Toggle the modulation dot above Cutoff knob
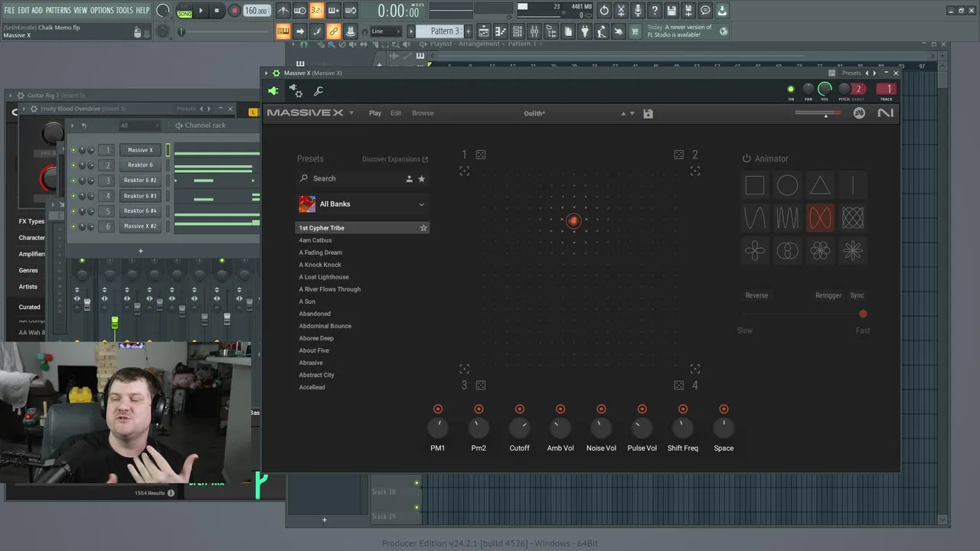 click(x=520, y=409)
